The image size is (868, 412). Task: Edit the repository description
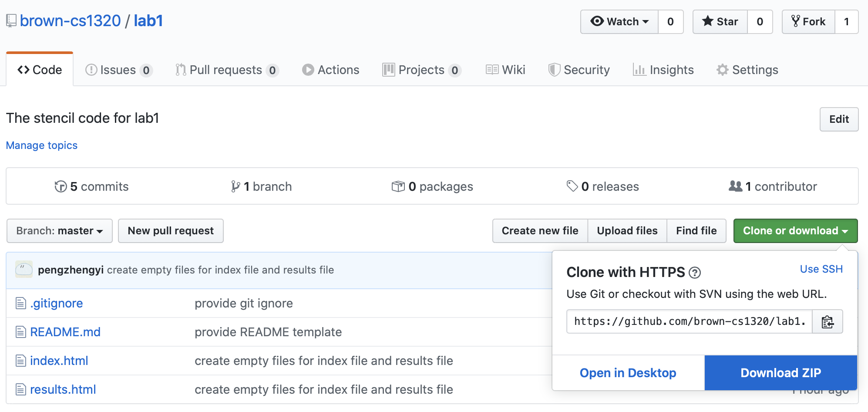click(x=839, y=119)
